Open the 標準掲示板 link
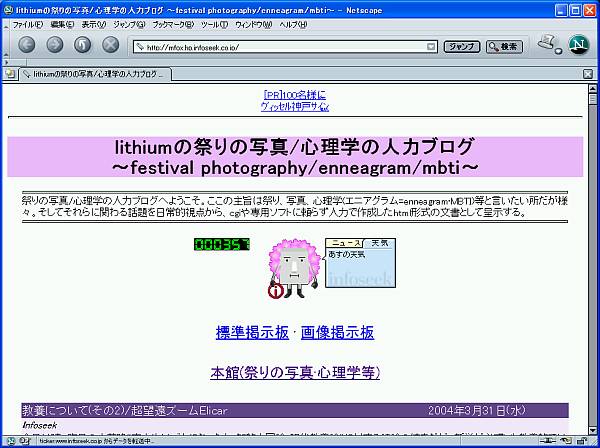Screen dimensions: 600x448 tap(252, 332)
